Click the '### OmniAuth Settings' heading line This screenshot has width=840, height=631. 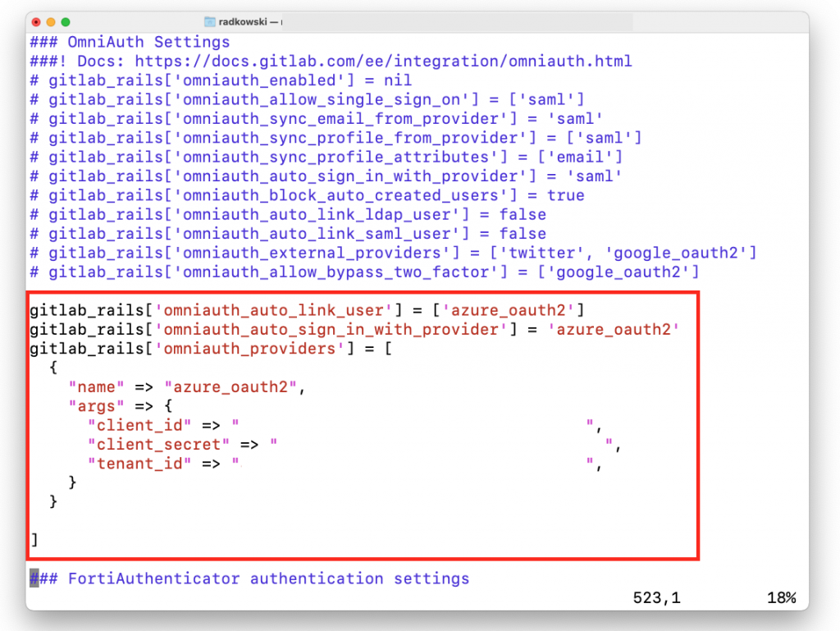click(130, 42)
